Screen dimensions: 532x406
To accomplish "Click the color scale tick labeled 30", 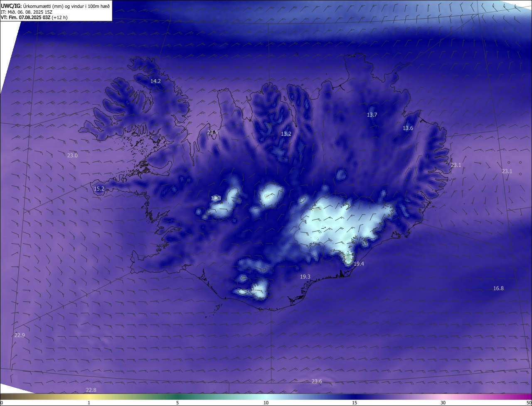I will pos(443,403).
